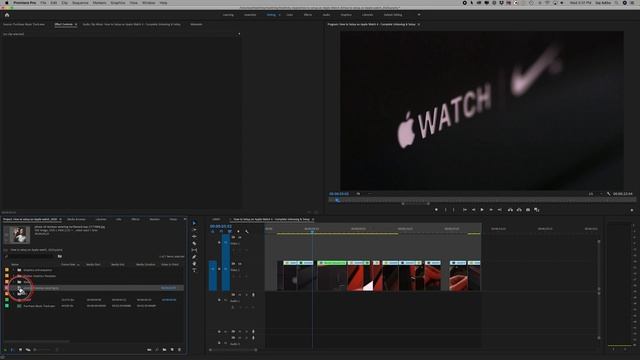Go to Out point in Program monitor
The image size is (640, 360).
tap(500, 210)
